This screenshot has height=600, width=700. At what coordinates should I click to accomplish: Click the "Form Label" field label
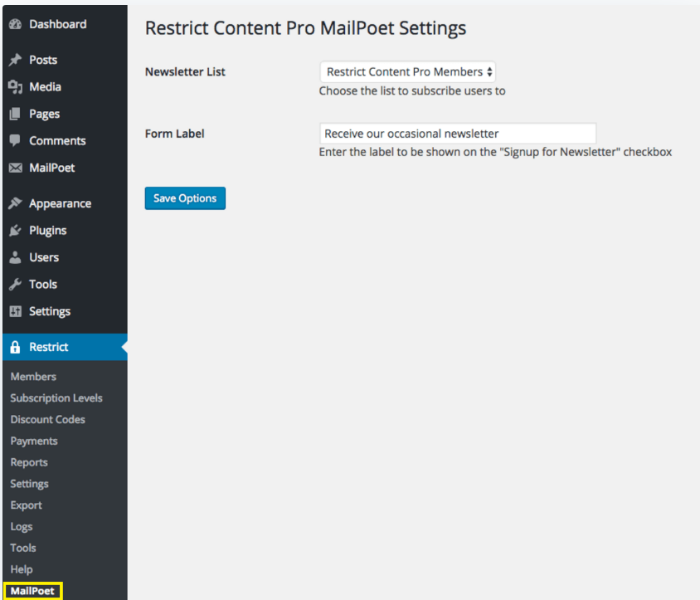pos(174,134)
